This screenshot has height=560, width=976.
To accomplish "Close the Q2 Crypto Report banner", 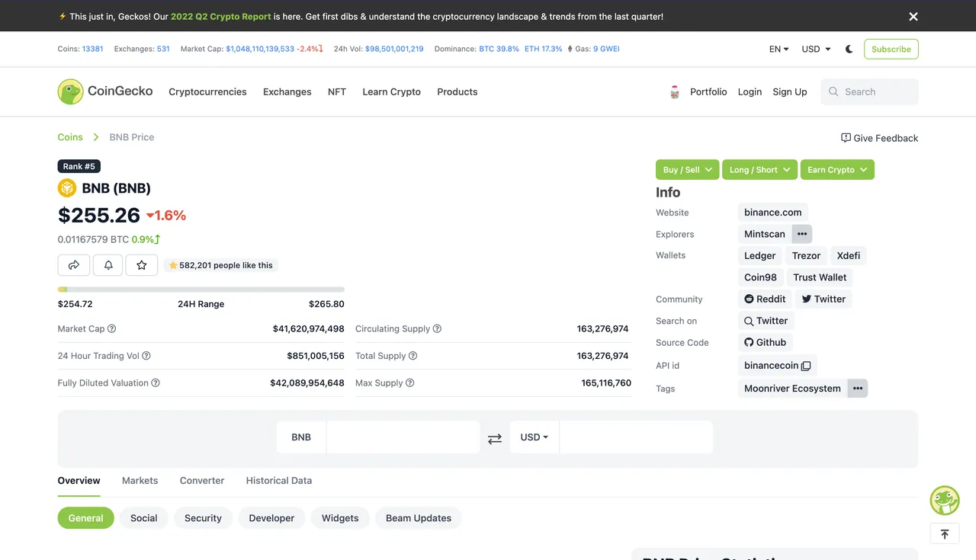I will point(913,16).
